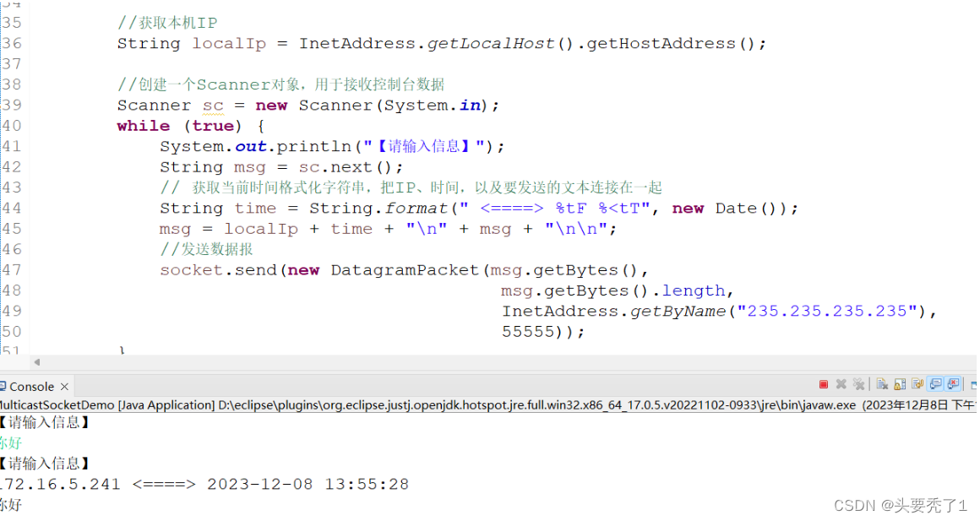Click the getLocalHost method call

[x=491, y=44]
